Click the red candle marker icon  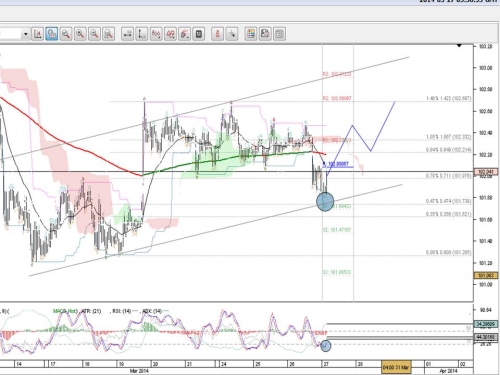(218, 34)
